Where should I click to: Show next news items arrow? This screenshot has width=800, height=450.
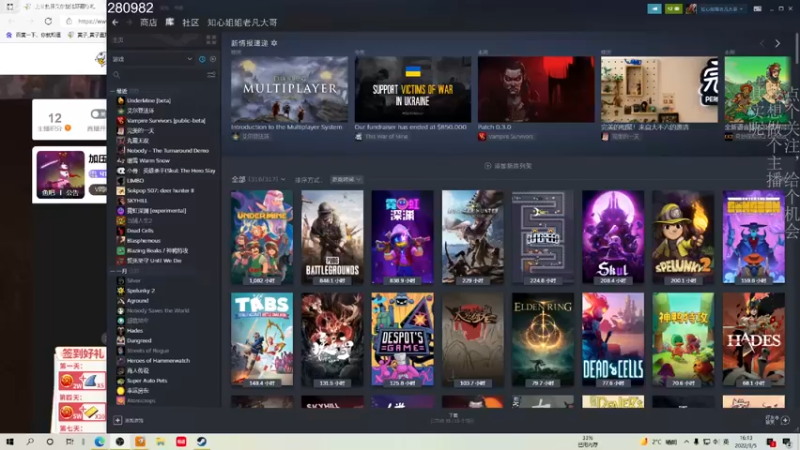tap(778, 44)
